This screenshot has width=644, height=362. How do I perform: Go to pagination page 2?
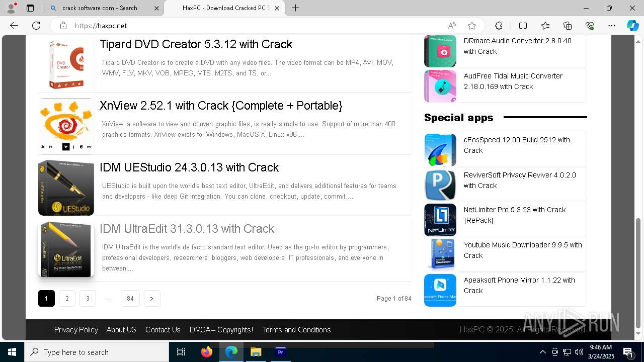67,299
